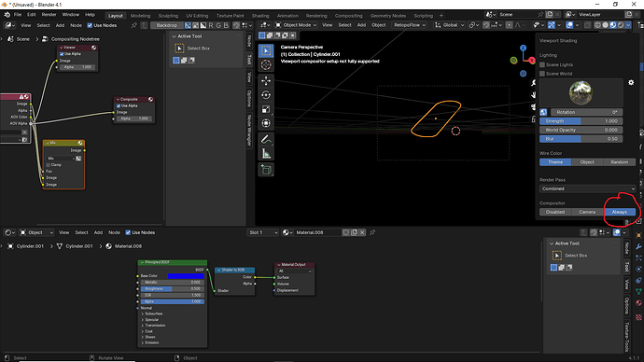Collapse the Active Tool panel in compositor
The width and height of the screenshot is (644, 362).
point(175,36)
